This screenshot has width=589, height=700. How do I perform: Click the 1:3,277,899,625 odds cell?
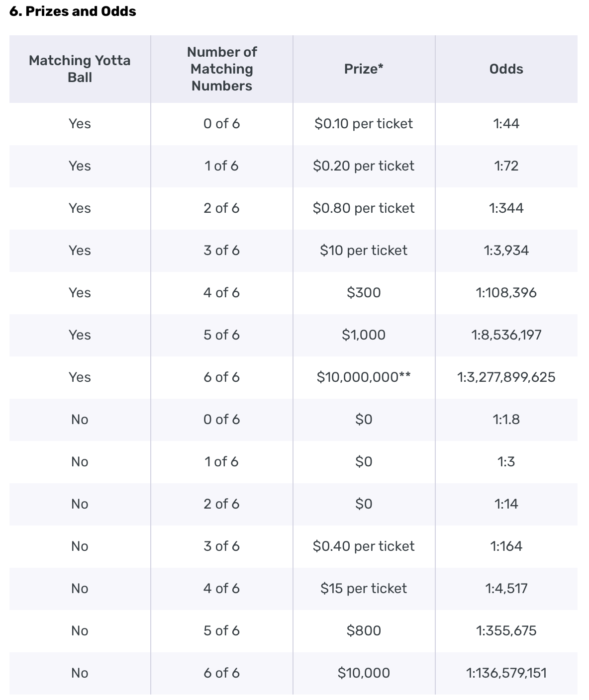[x=506, y=377]
